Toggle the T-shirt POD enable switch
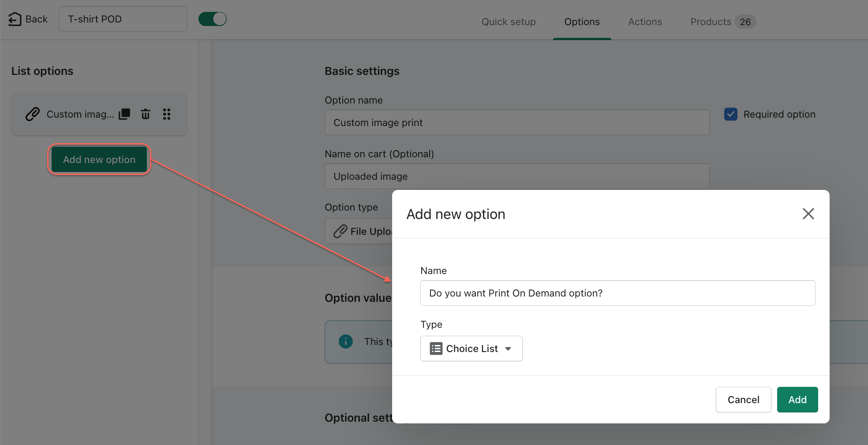 213,19
